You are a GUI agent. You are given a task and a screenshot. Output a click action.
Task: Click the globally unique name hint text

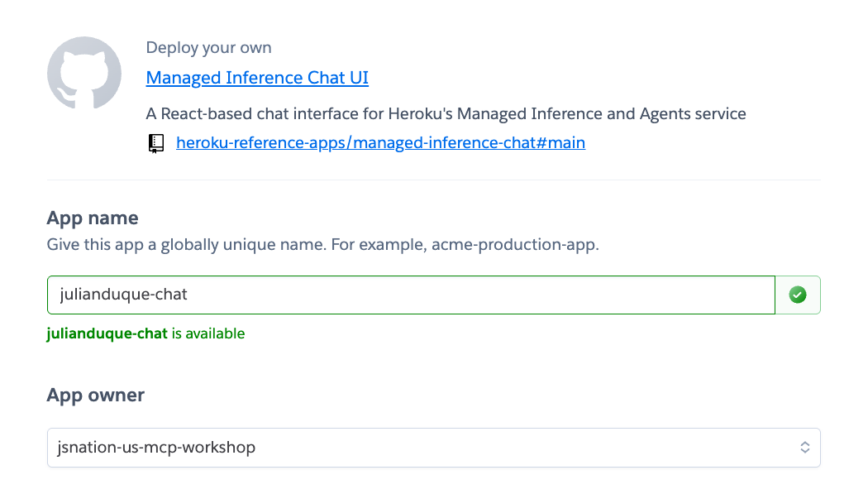click(322, 244)
